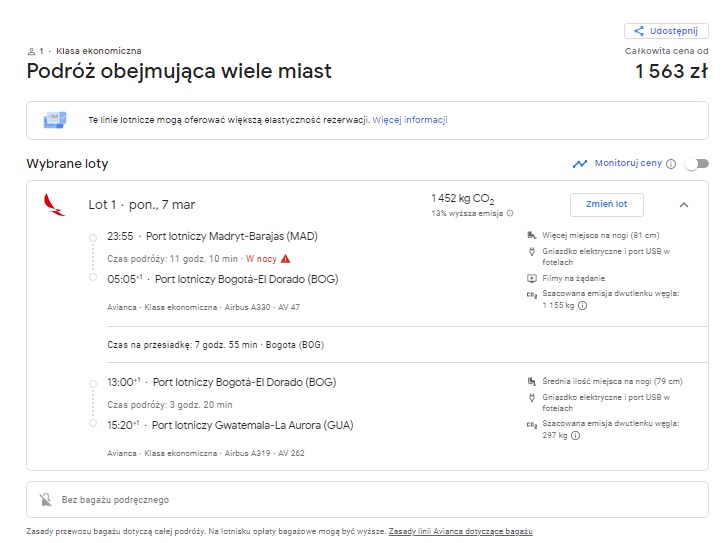728x543 pixels.
Task: Toggle the Monitoruj ceny switch
Action: 697,163
